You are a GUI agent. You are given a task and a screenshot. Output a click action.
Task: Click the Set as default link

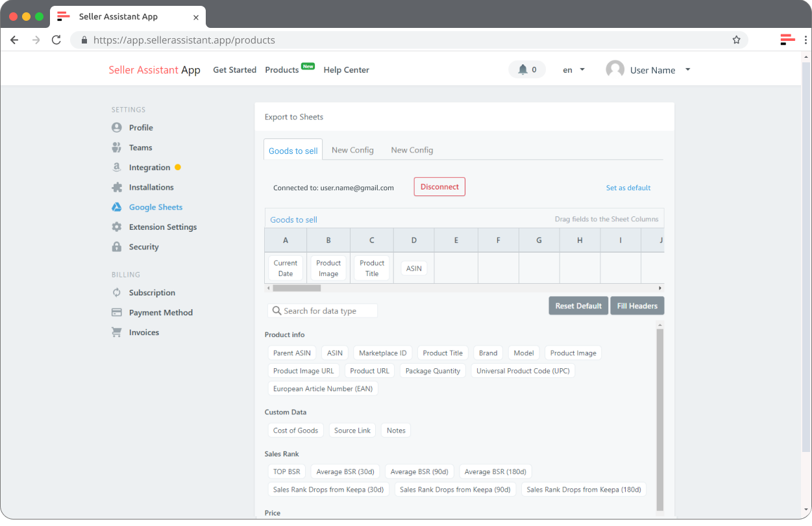click(x=628, y=187)
